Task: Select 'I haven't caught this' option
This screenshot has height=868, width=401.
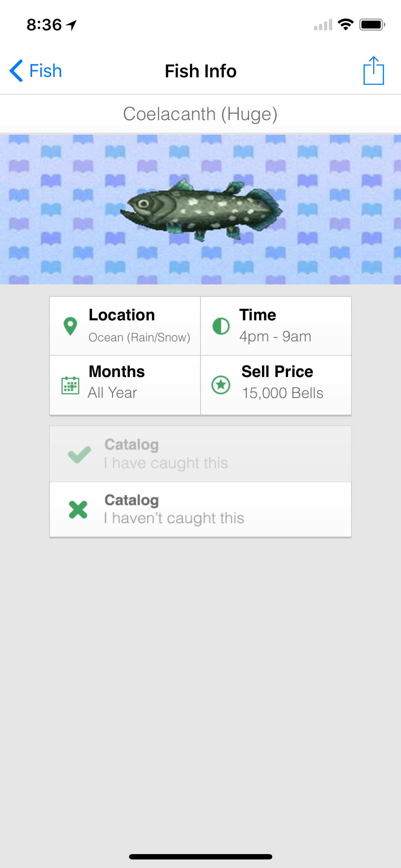Action: 200,510
